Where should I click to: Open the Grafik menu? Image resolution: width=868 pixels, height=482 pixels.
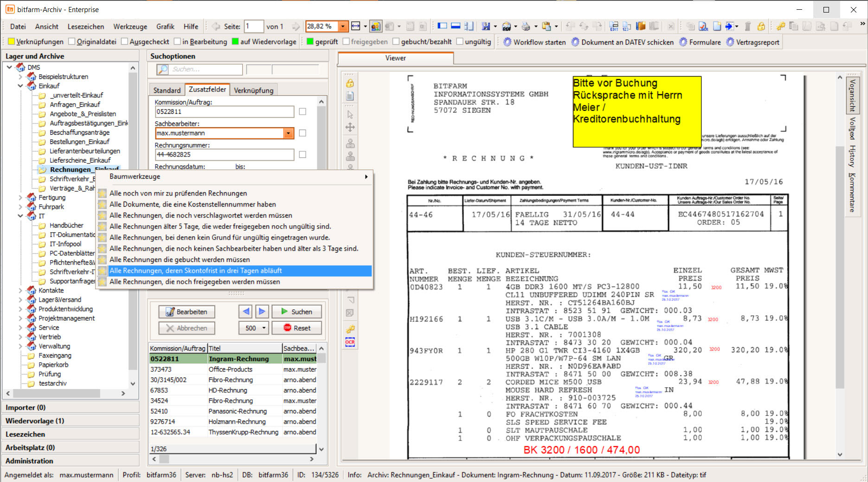coord(165,26)
